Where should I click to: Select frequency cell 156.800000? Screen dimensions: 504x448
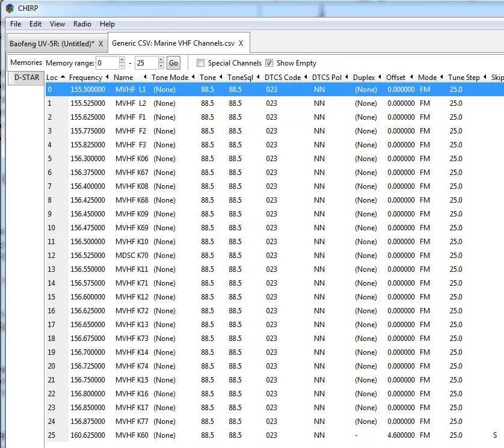coord(88,394)
